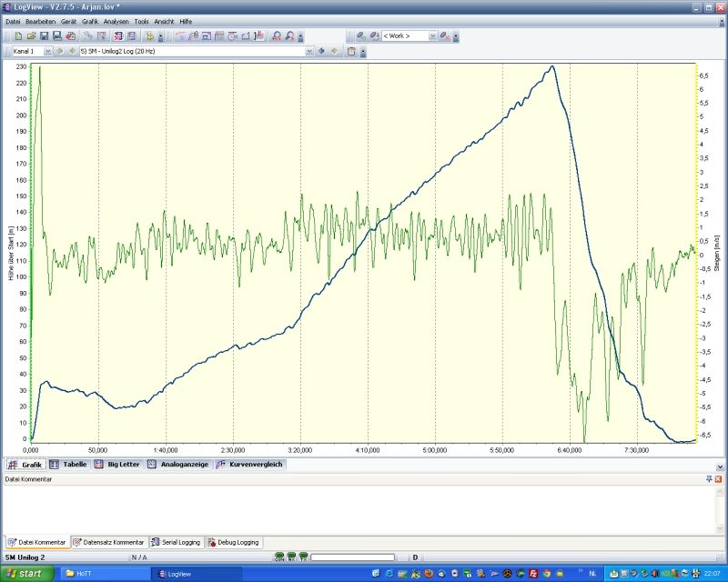Click the delete profile icon right of Work
The height and width of the screenshot is (582, 728).
(x=444, y=36)
